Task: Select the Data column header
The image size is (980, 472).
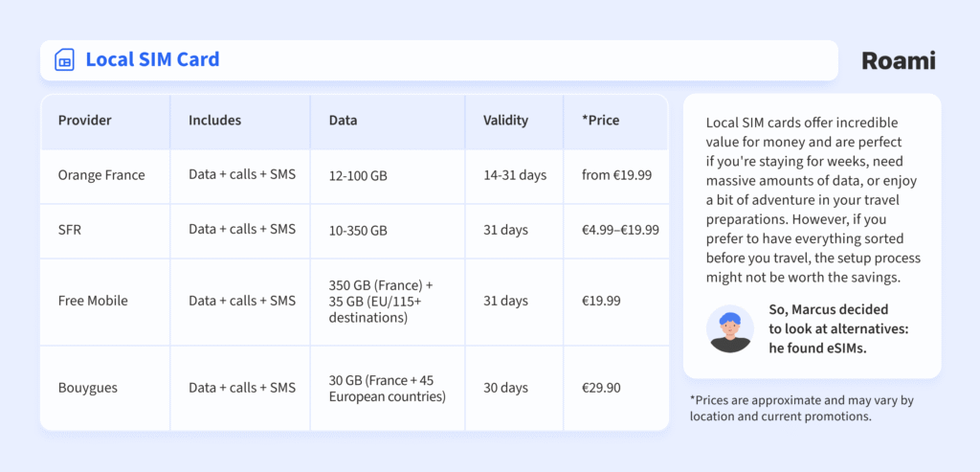Action: click(x=343, y=121)
